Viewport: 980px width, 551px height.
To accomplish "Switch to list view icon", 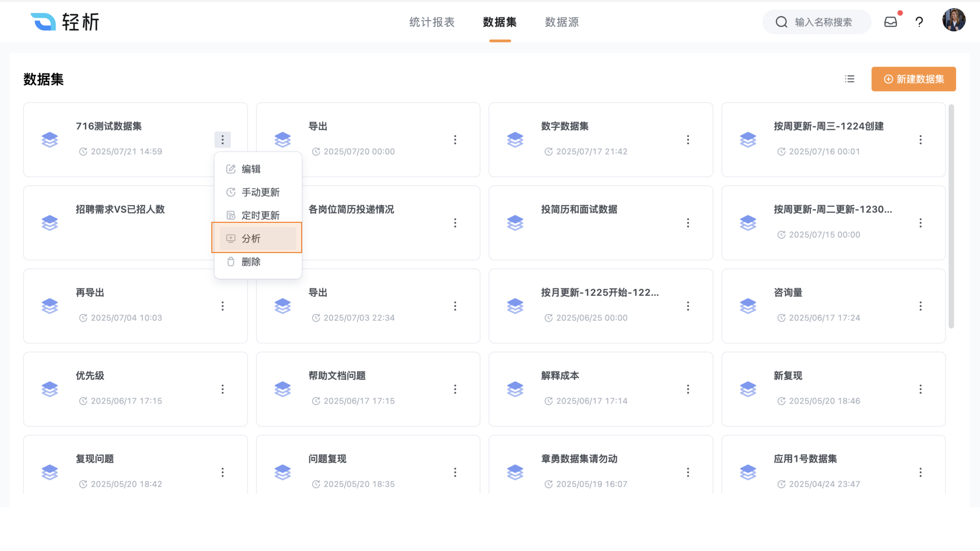I will [849, 79].
